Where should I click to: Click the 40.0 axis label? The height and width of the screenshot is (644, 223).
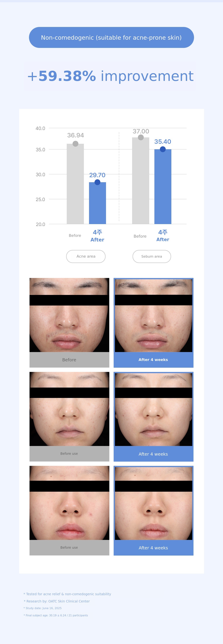pos(40,128)
